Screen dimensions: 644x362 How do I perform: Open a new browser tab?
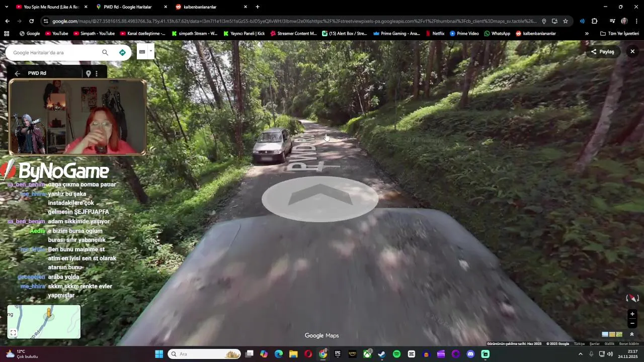(258, 7)
